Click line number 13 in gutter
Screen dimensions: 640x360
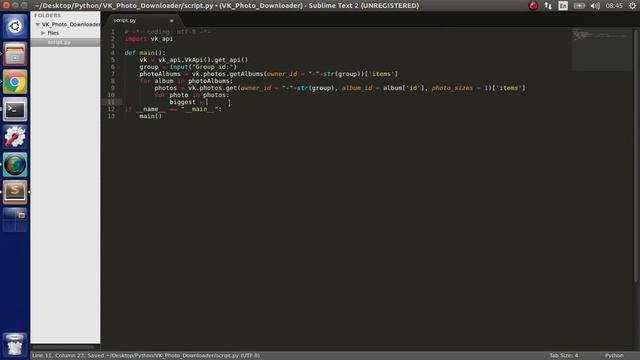tap(111, 116)
